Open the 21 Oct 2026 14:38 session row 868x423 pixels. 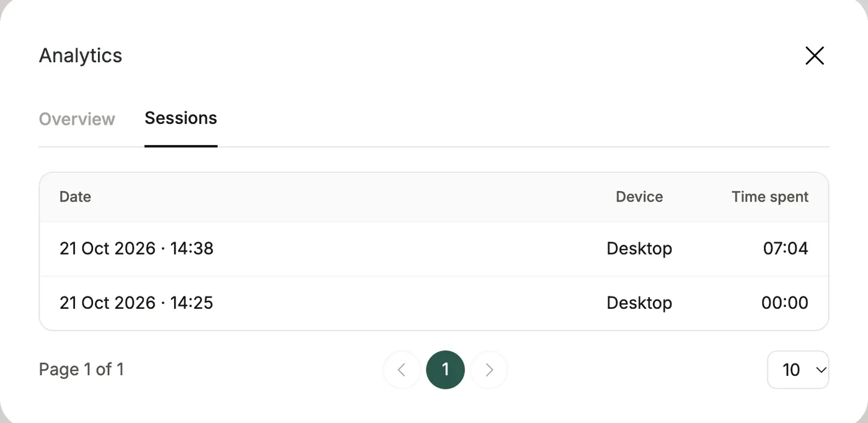[x=434, y=249]
